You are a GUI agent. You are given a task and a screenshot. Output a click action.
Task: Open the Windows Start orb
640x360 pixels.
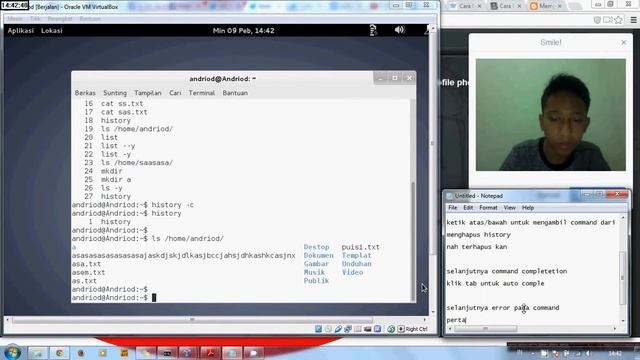point(12,353)
